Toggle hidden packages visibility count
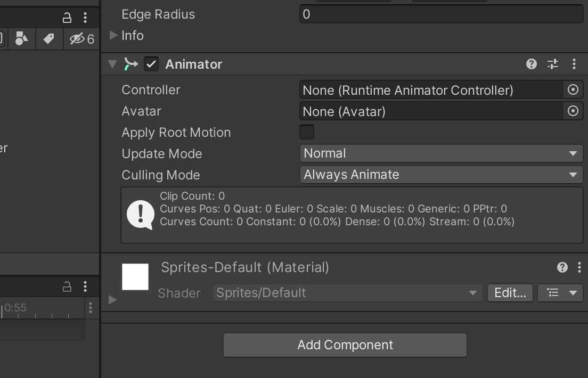 [x=81, y=39]
